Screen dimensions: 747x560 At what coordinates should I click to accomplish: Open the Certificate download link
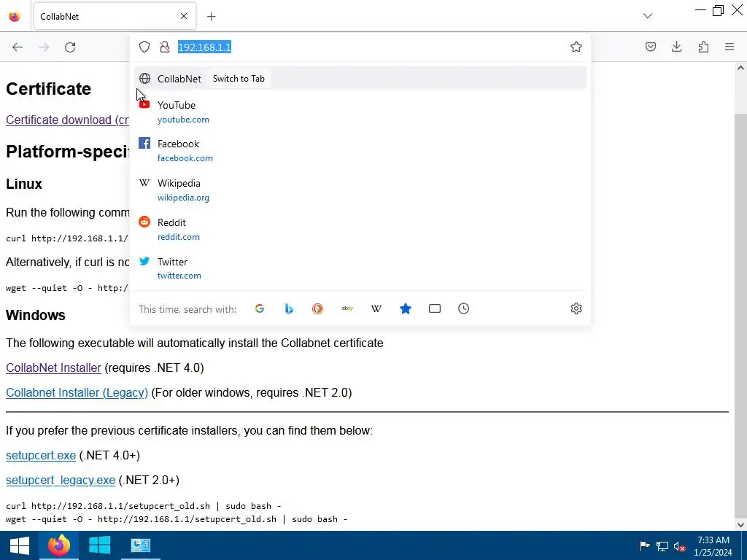pos(67,120)
